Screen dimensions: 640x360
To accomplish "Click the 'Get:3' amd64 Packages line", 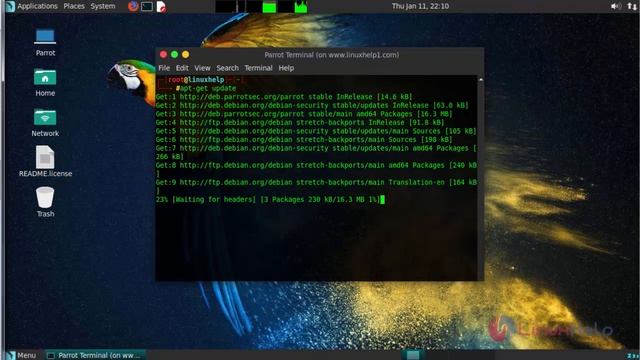I will tap(304, 114).
